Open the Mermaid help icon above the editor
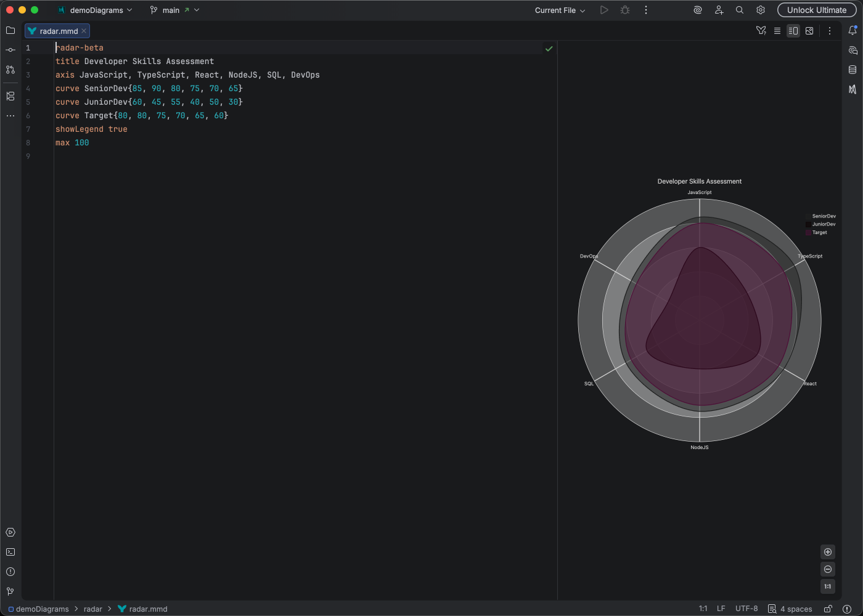This screenshot has width=863, height=616. pyautogui.click(x=761, y=30)
